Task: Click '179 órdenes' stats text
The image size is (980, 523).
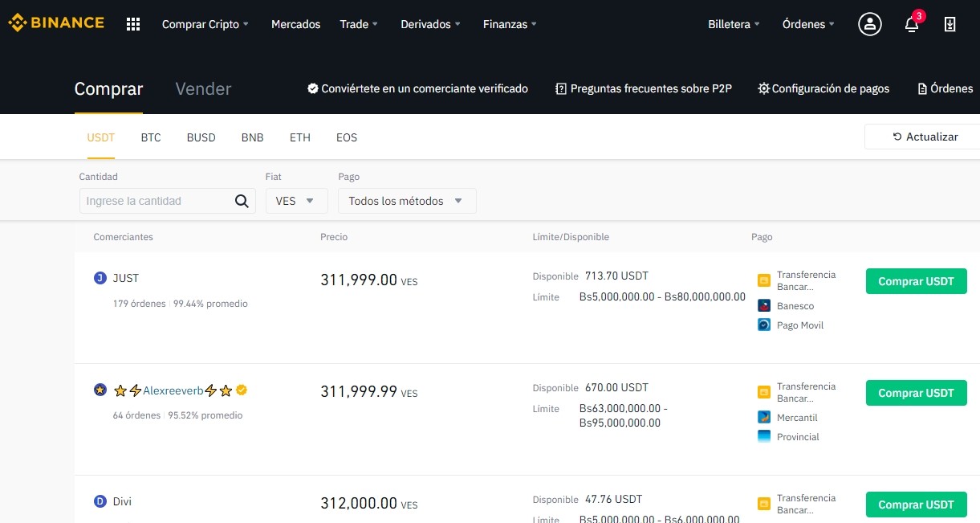Action: [x=140, y=304]
